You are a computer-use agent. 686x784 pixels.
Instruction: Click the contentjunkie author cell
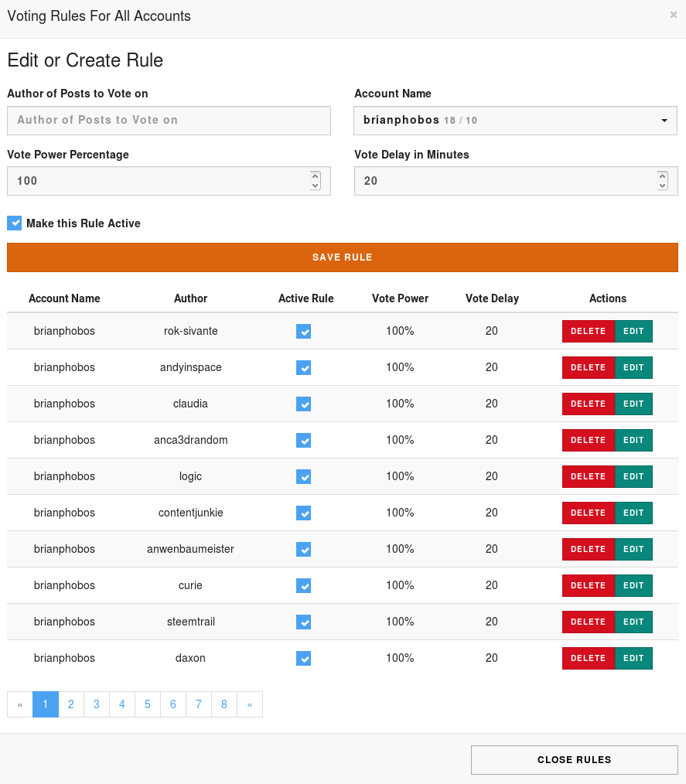190,513
